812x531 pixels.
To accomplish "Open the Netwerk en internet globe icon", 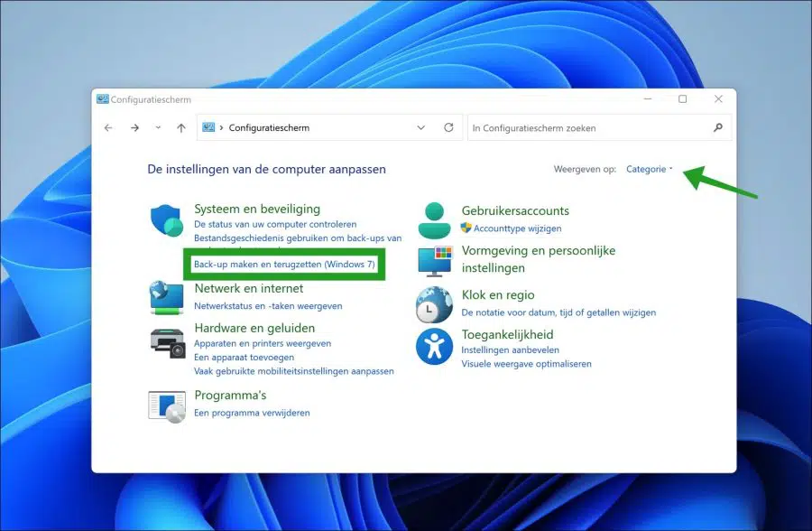I will 166,297.
